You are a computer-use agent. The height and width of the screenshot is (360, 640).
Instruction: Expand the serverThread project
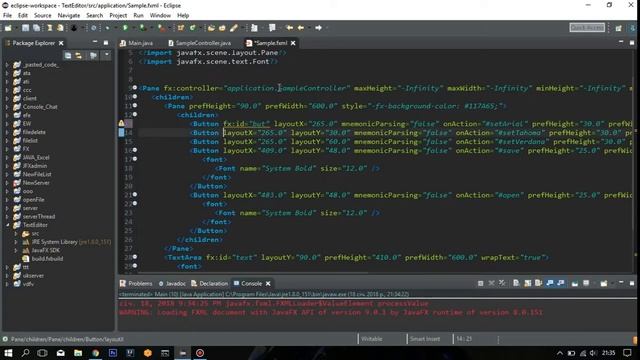tap(7, 216)
